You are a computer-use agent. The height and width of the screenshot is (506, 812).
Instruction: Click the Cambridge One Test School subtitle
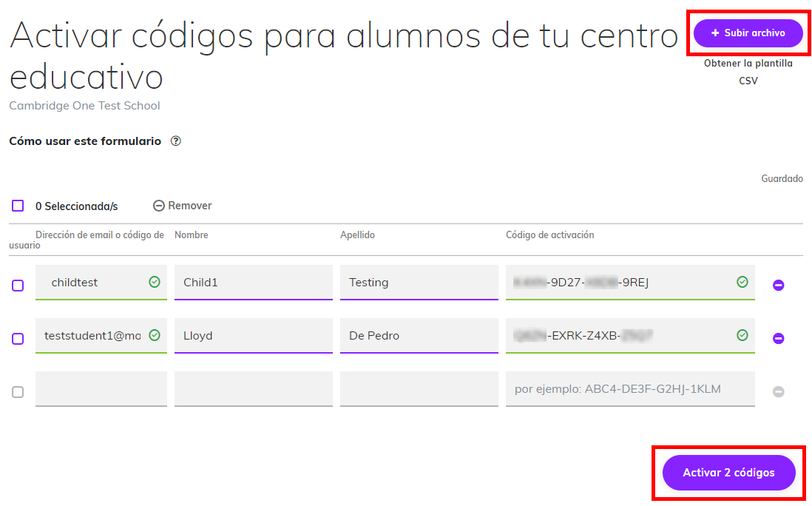click(85, 106)
